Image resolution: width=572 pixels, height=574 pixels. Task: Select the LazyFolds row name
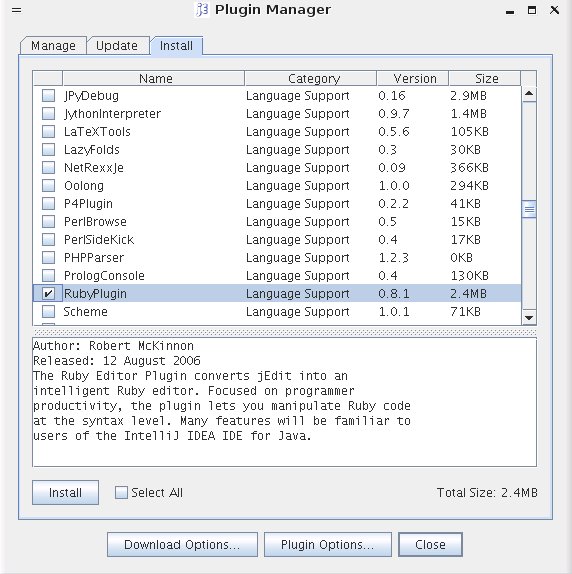(x=92, y=149)
